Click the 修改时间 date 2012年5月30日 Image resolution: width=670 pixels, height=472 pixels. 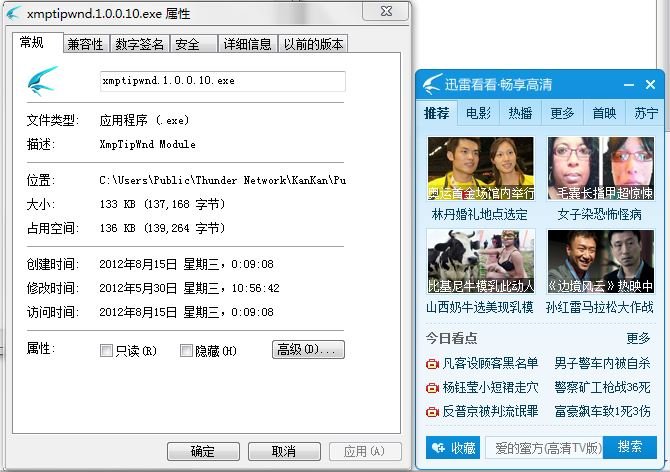tap(189, 288)
